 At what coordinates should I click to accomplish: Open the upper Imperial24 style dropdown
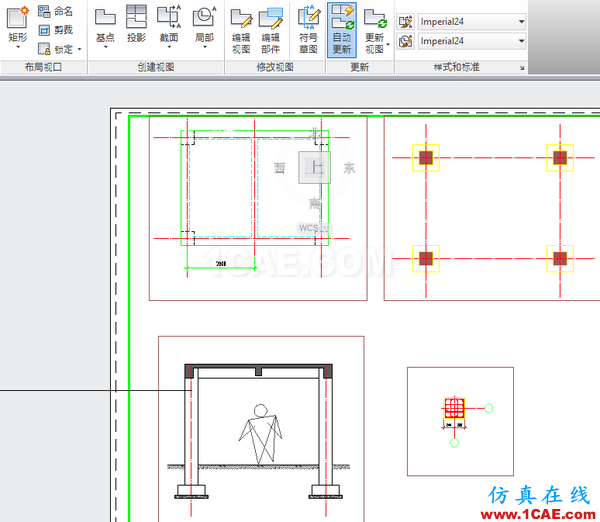click(x=472, y=22)
